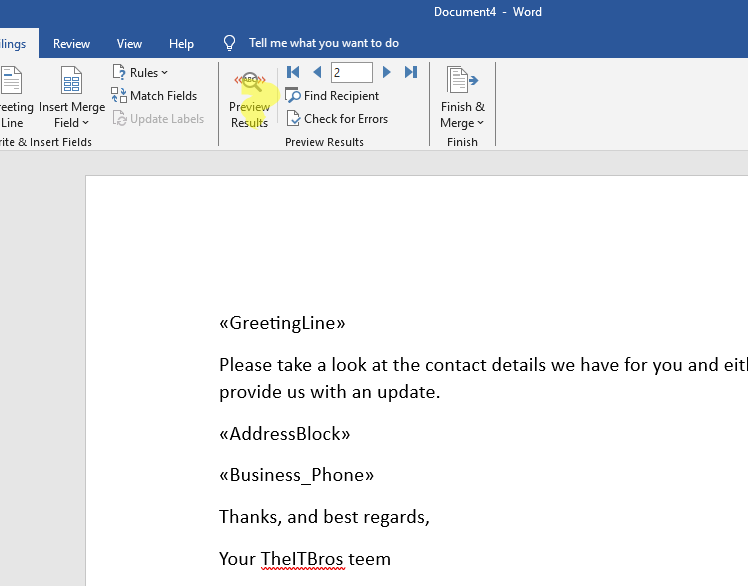The width and height of the screenshot is (748, 586).
Task: Click the misspelled word TheITBros
Action: (x=302, y=559)
